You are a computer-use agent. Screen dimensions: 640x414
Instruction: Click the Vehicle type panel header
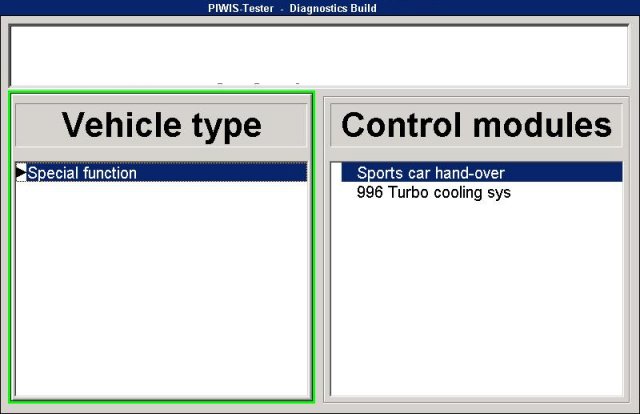[x=161, y=125]
